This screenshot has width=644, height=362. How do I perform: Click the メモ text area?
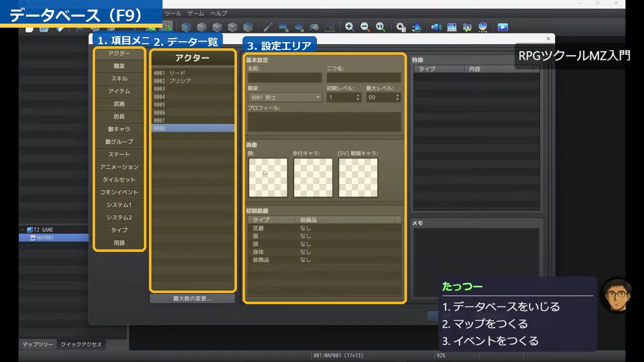tap(476, 263)
